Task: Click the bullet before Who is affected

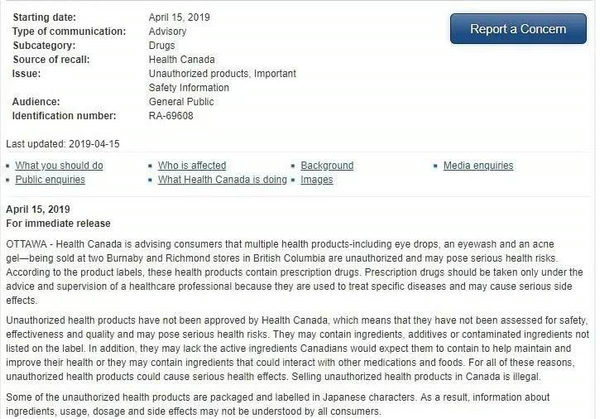Action: tap(151, 166)
